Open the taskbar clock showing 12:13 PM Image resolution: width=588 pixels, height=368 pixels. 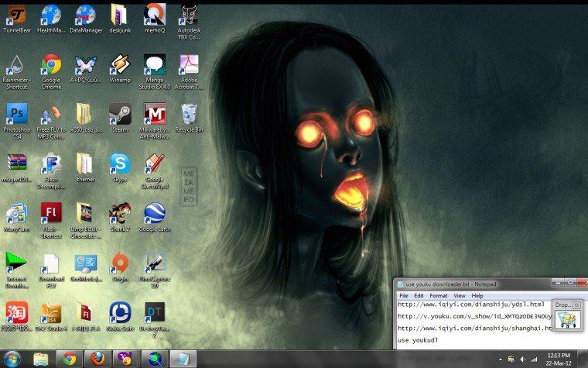coord(559,359)
